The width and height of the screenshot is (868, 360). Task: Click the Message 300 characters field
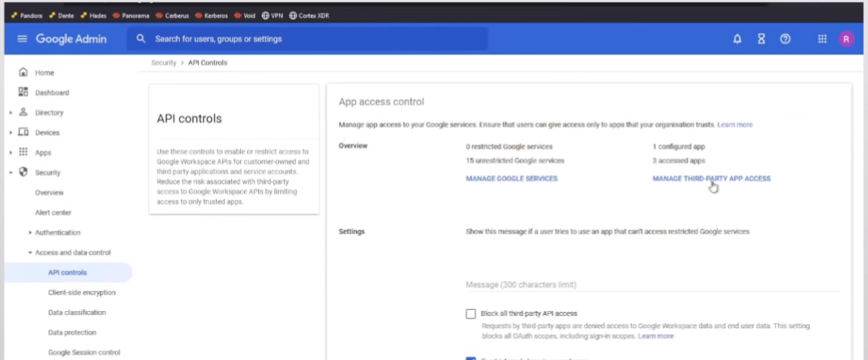pos(652,284)
